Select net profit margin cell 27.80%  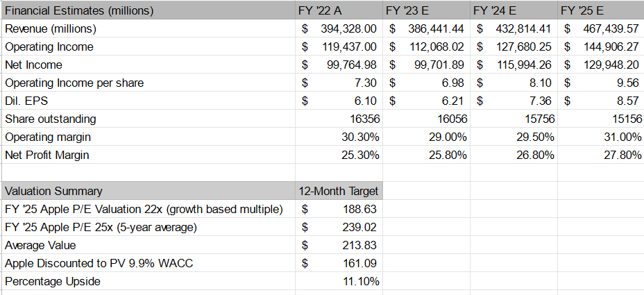601,155
